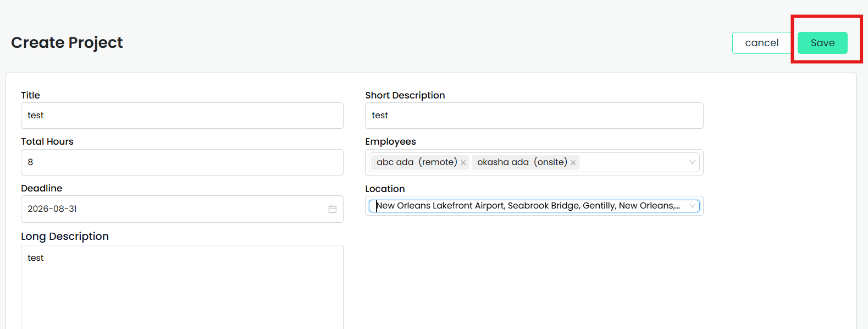Select the Create Project heading

[67, 42]
